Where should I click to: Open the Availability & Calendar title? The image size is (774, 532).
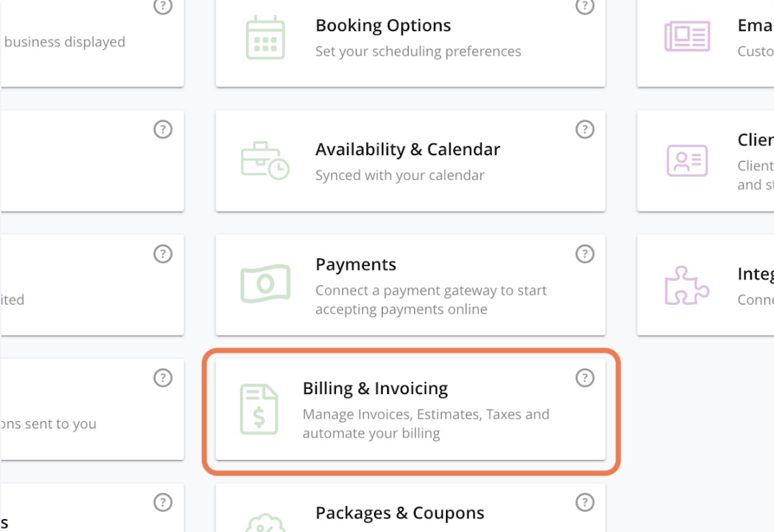click(407, 150)
